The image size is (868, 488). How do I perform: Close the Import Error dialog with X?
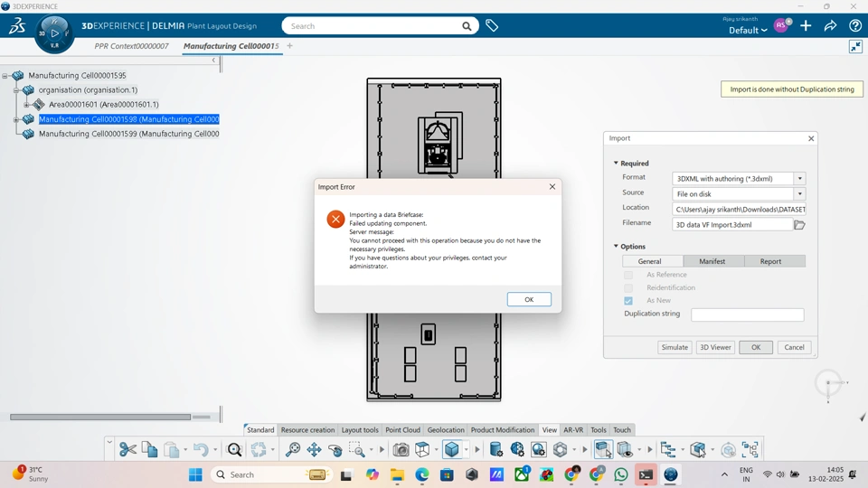(552, 186)
